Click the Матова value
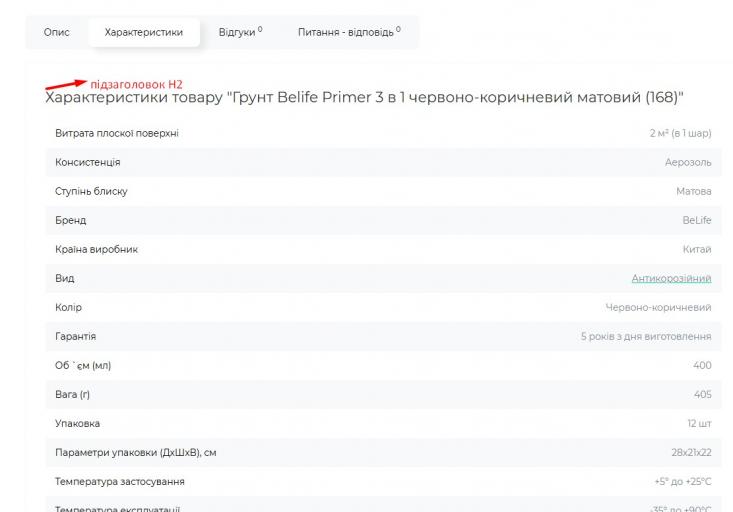This screenshot has width=733, height=512. tap(694, 191)
